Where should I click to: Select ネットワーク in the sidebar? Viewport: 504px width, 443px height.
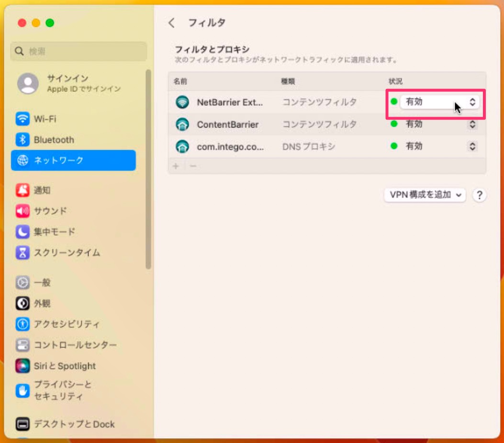tap(73, 160)
